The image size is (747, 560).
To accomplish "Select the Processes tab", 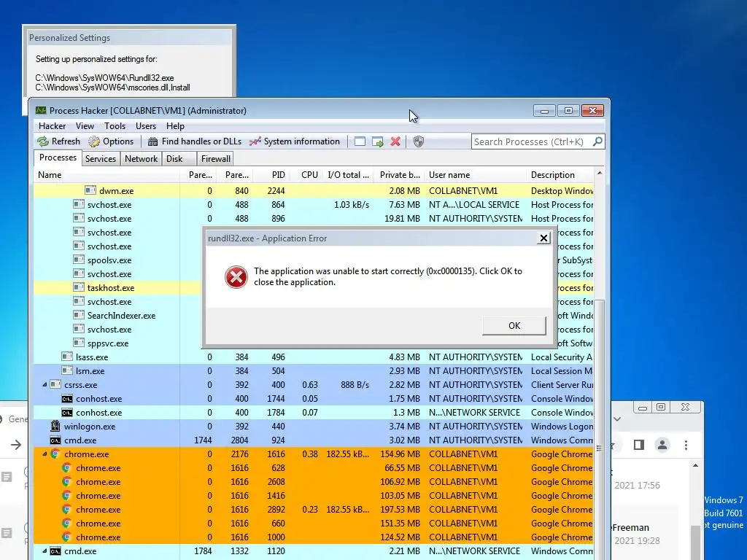I will [58, 157].
